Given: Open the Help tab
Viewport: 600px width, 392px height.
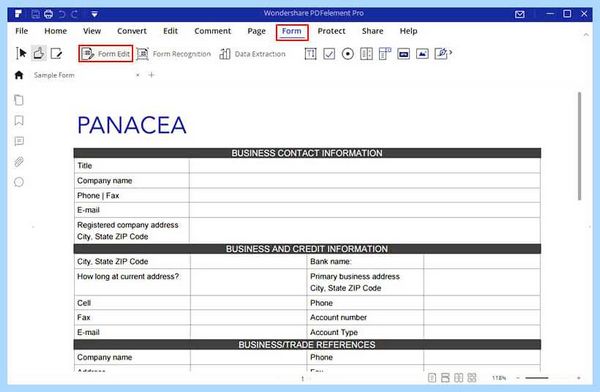Looking at the screenshot, I should (408, 31).
